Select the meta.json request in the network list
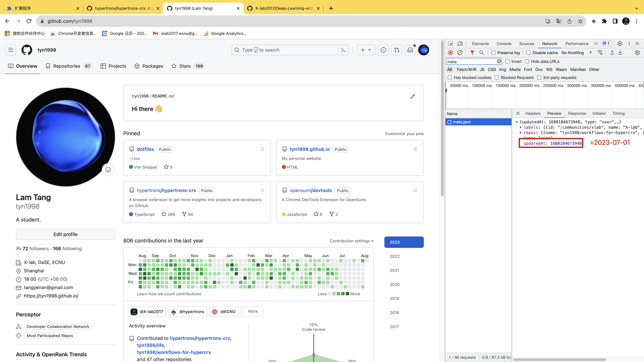The height and width of the screenshot is (362, 644). click(462, 122)
